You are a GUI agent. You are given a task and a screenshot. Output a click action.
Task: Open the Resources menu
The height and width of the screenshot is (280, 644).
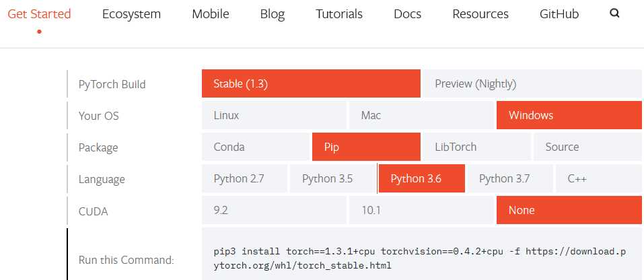(x=480, y=14)
